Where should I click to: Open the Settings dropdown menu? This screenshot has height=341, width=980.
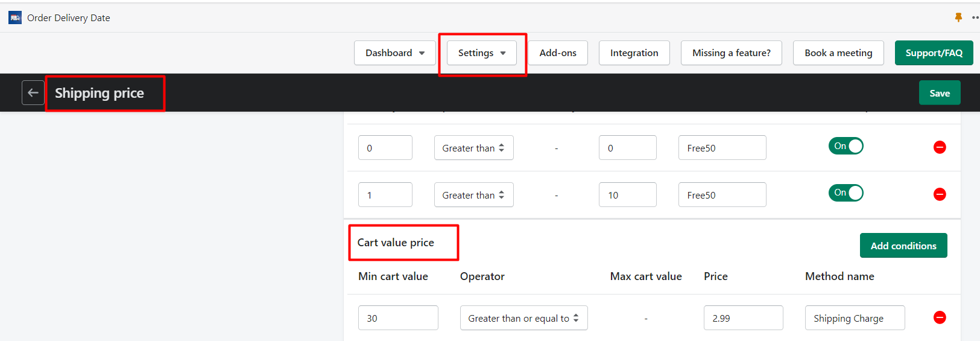point(481,53)
